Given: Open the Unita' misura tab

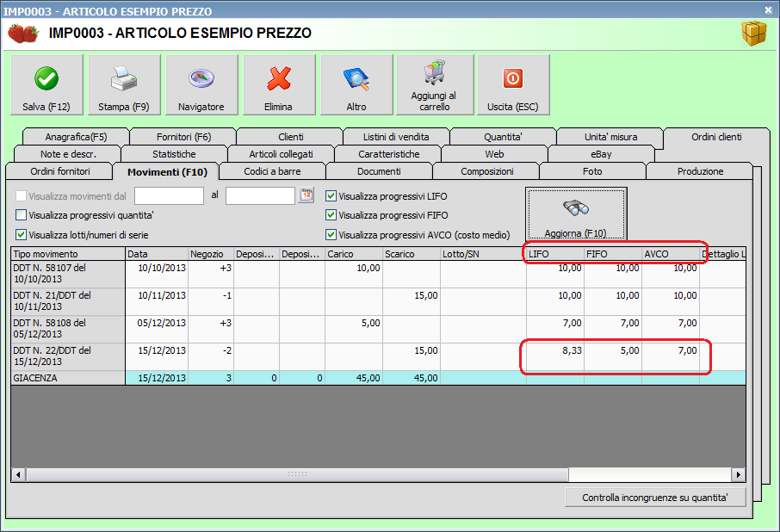Looking at the screenshot, I should click(610, 137).
